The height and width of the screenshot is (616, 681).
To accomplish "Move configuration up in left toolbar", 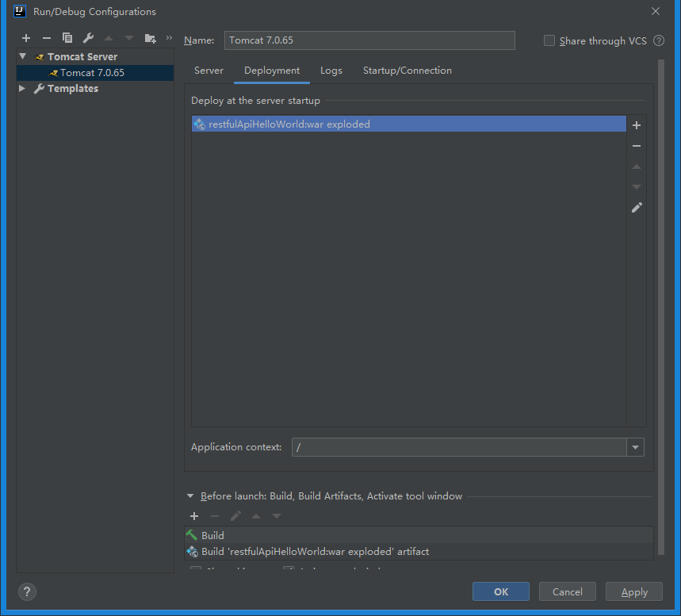I will (109, 38).
